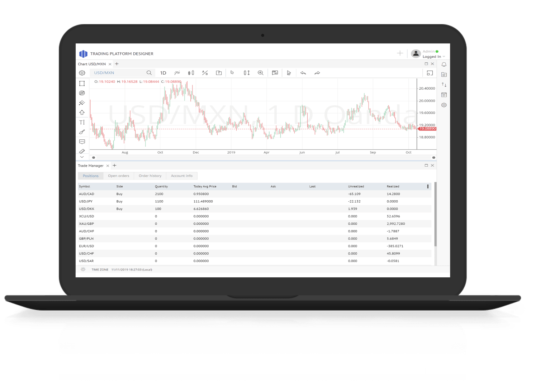Sort by the Quantity column header
Screen dimensions: 550x392
(161, 186)
